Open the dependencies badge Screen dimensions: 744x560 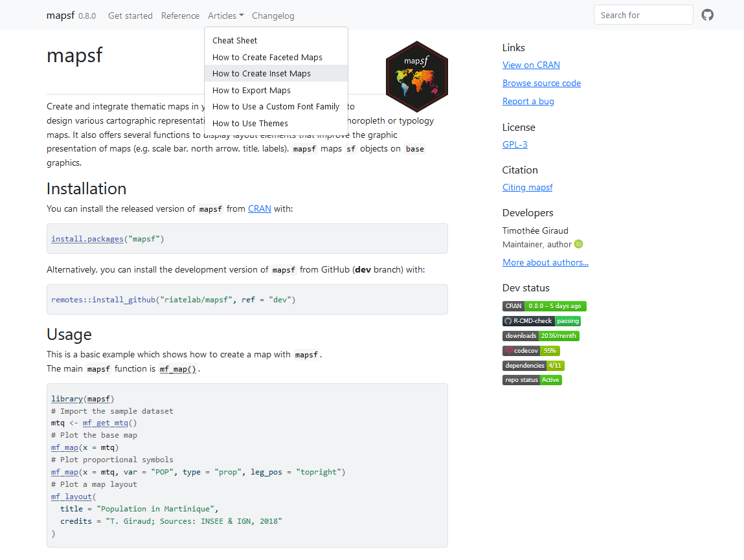[534, 366]
